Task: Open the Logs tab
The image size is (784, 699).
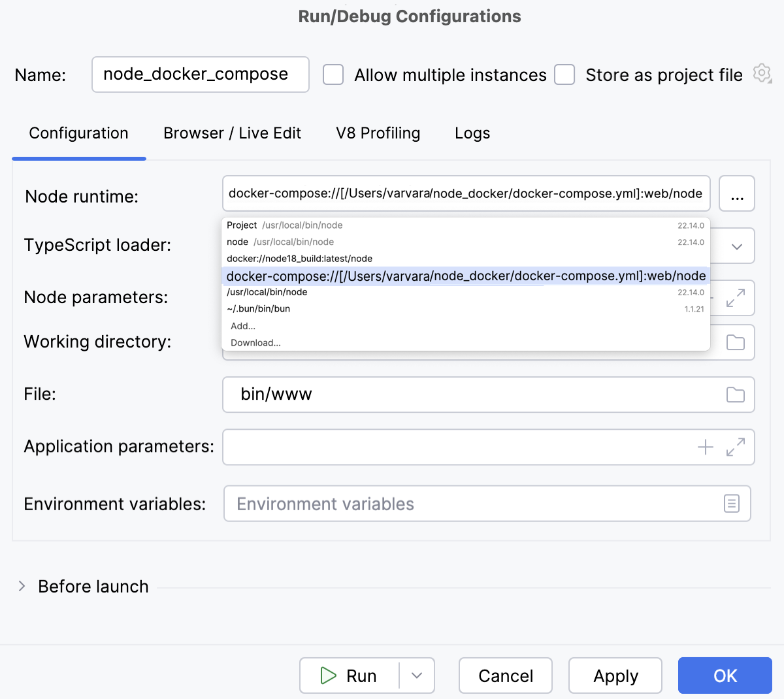Action: tap(472, 133)
